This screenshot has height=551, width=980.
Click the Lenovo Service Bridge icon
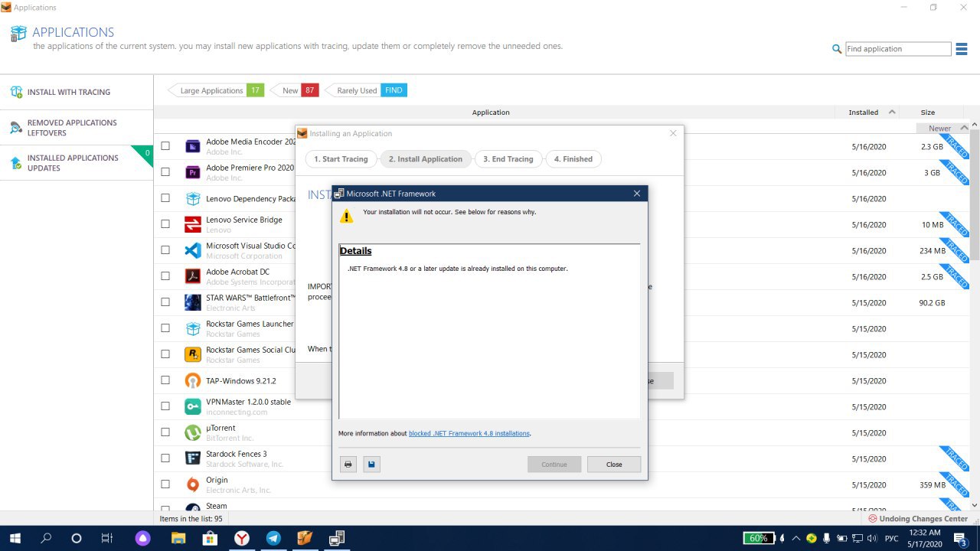click(x=193, y=224)
